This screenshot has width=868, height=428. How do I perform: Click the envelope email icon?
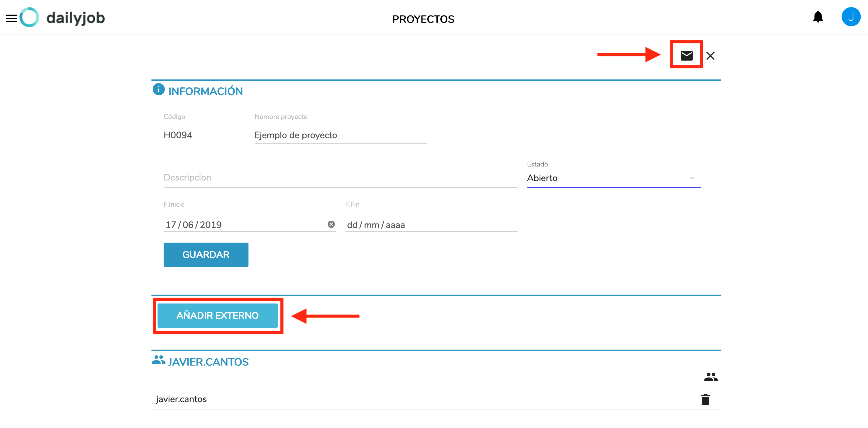pyautogui.click(x=686, y=56)
